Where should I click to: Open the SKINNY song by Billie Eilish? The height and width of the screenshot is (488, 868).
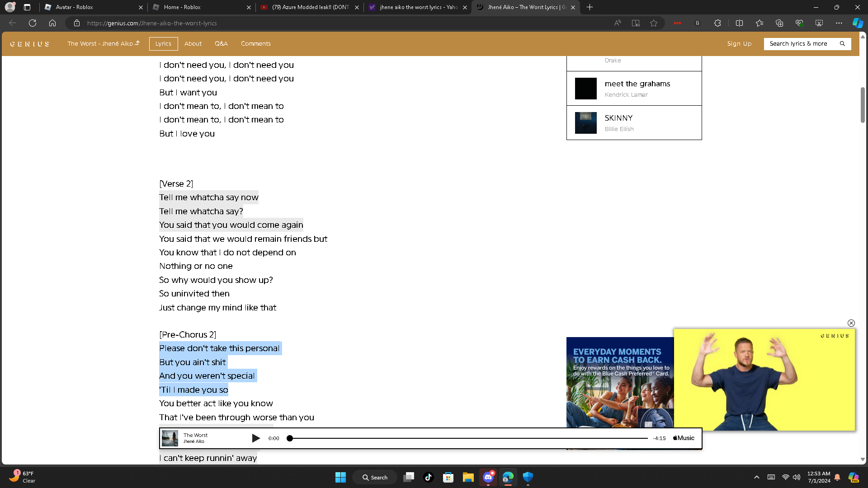click(634, 123)
